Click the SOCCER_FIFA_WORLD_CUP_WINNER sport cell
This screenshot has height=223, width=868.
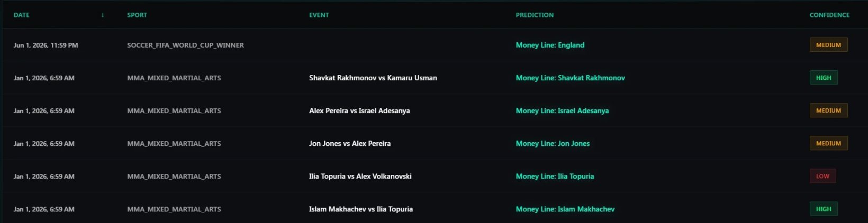[185, 45]
